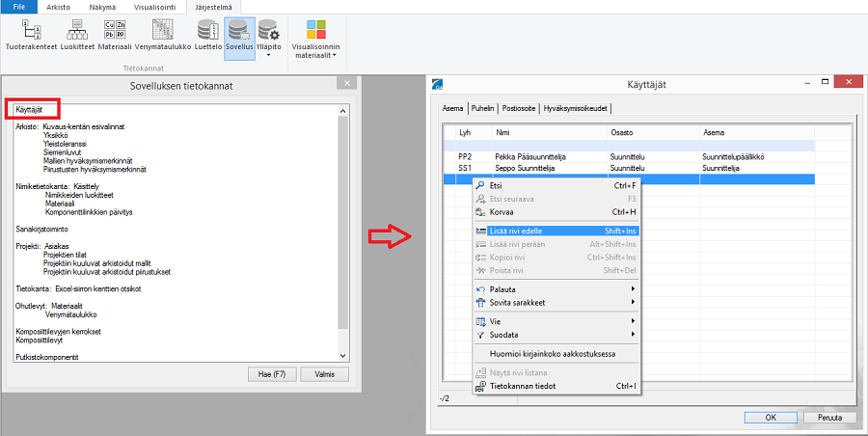Open the Sovellus databases icon
This screenshot has width=868, height=436.
239,37
